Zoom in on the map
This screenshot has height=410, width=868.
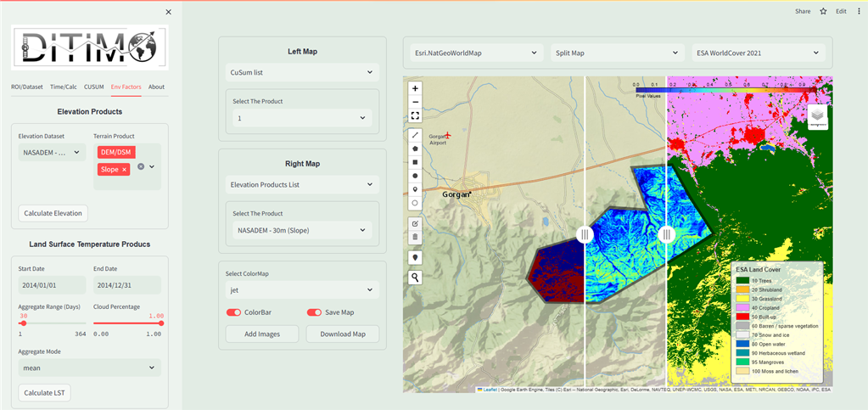point(415,88)
